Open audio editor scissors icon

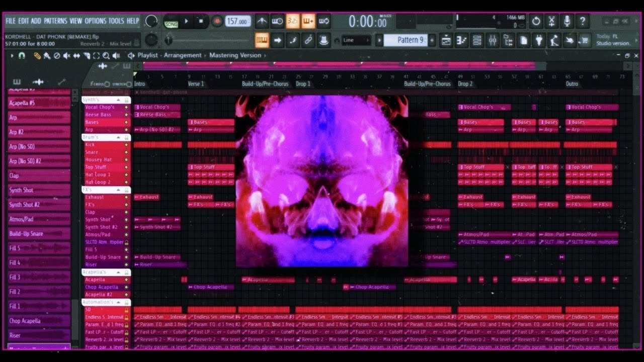[552, 21]
